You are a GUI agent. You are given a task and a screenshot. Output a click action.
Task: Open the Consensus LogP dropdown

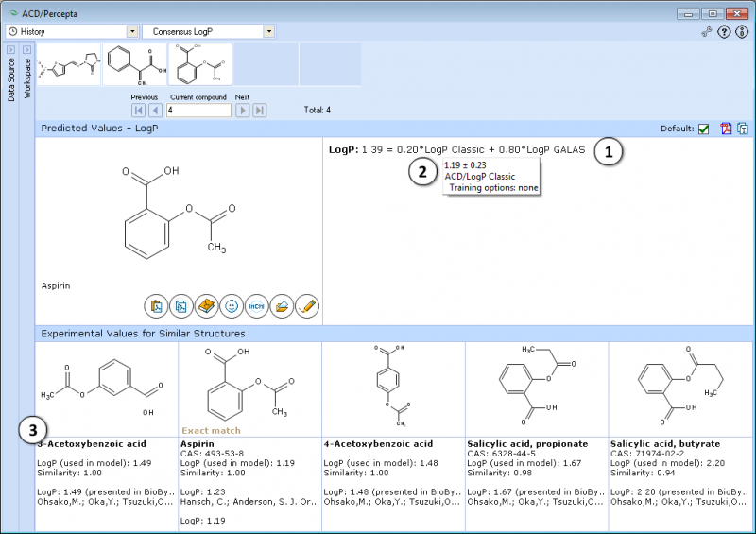269,32
